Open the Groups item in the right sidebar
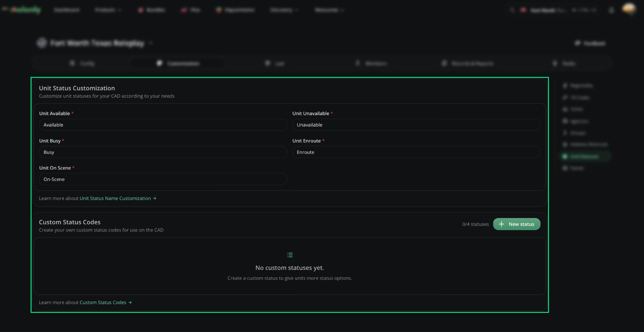 coord(574,133)
